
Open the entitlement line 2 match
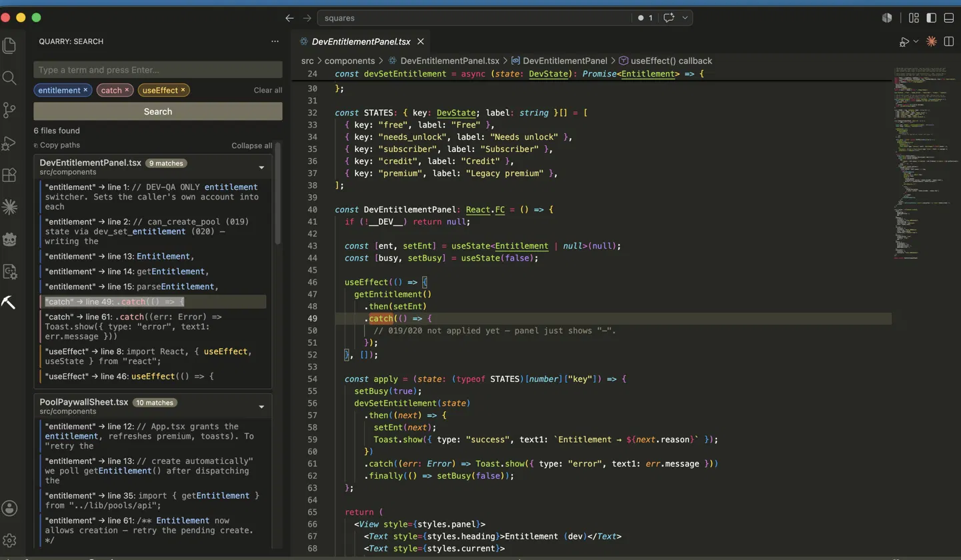[x=153, y=231]
